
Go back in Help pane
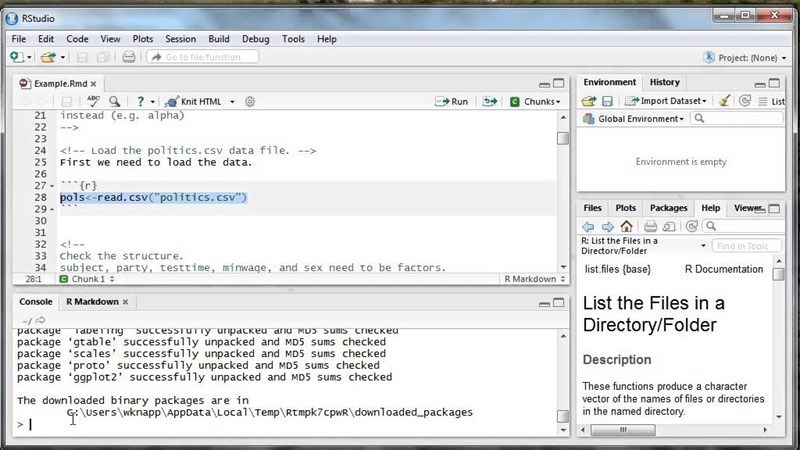pyautogui.click(x=588, y=226)
